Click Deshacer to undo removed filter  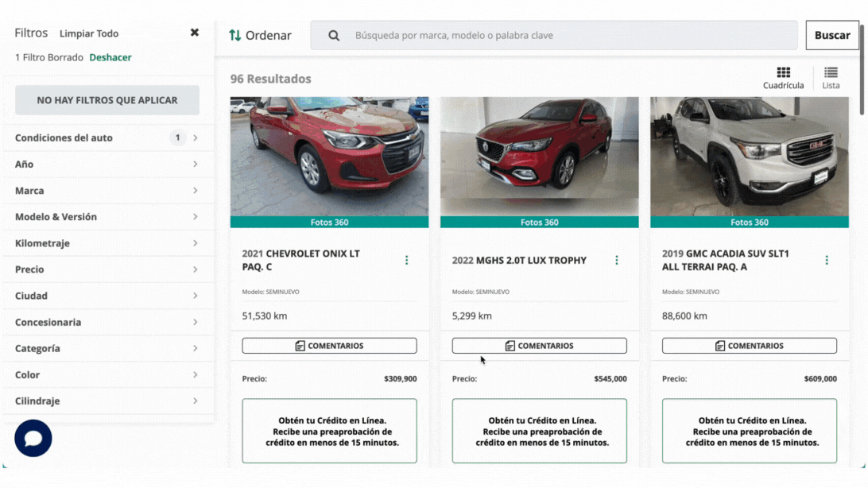[110, 57]
